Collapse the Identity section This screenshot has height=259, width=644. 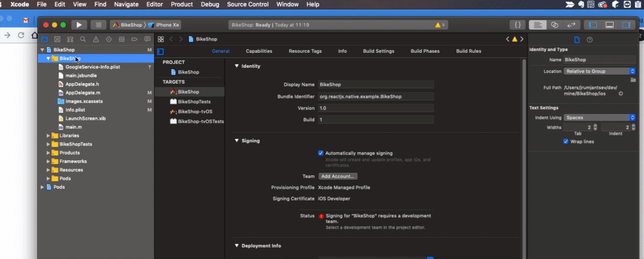coord(236,66)
